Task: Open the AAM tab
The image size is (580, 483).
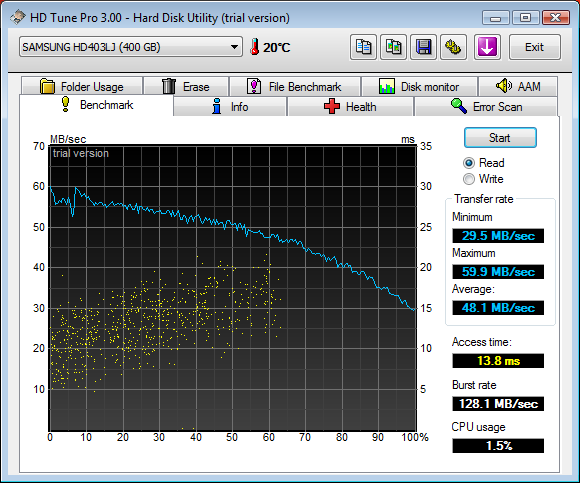Action: tap(518, 87)
